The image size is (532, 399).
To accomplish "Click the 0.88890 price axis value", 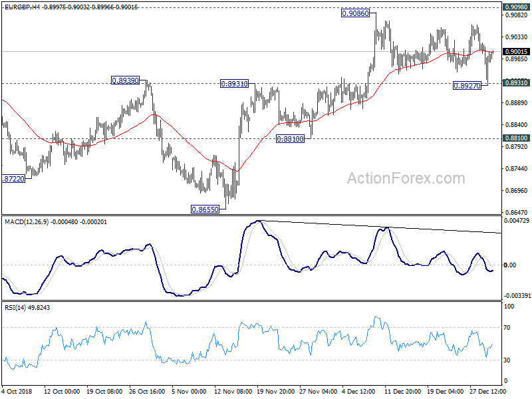I will 517,103.
